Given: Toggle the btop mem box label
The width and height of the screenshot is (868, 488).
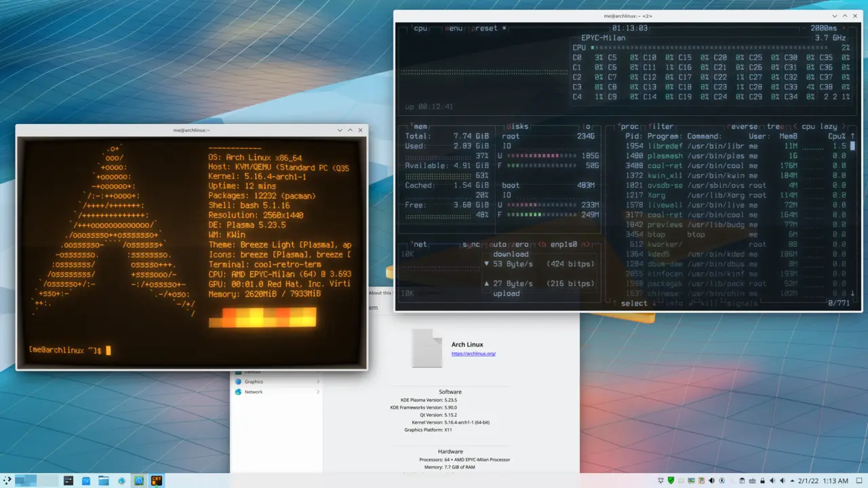Looking at the screenshot, I should (x=420, y=126).
